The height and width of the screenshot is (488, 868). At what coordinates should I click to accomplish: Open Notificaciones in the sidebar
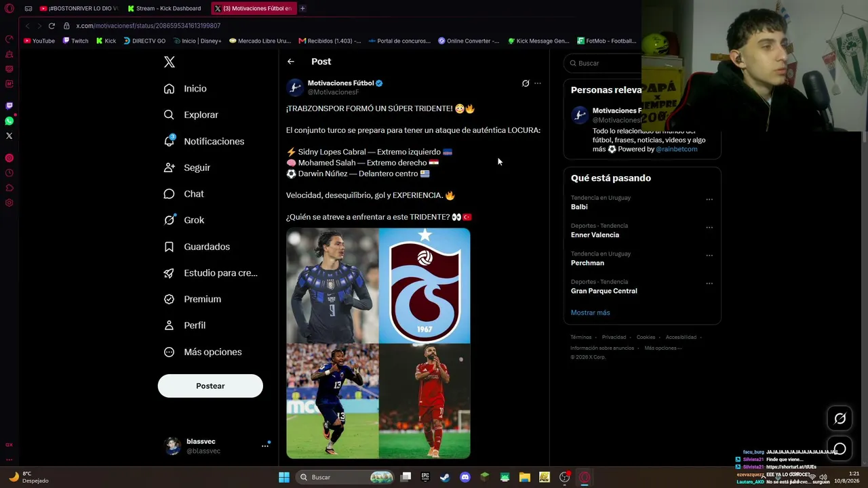203,141
